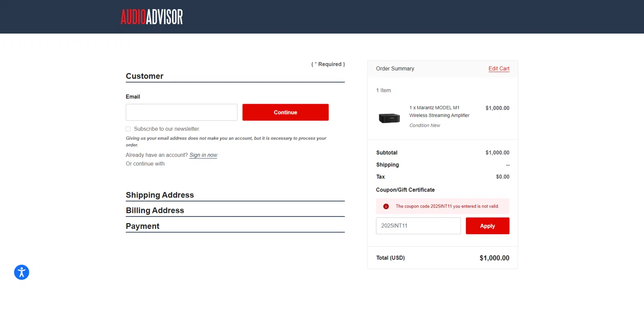Click the Subtotal label
This screenshot has width=644, height=310.
point(387,153)
